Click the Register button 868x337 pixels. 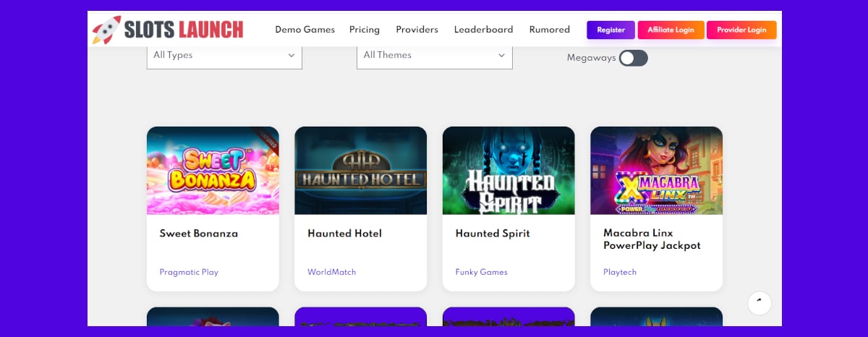coord(611,30)
